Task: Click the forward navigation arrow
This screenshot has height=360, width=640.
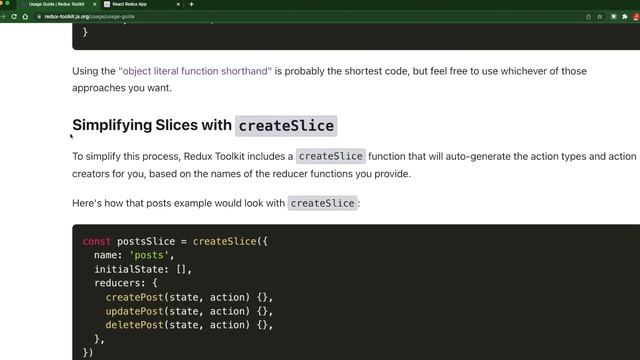Action: click(x=3, y=16)
